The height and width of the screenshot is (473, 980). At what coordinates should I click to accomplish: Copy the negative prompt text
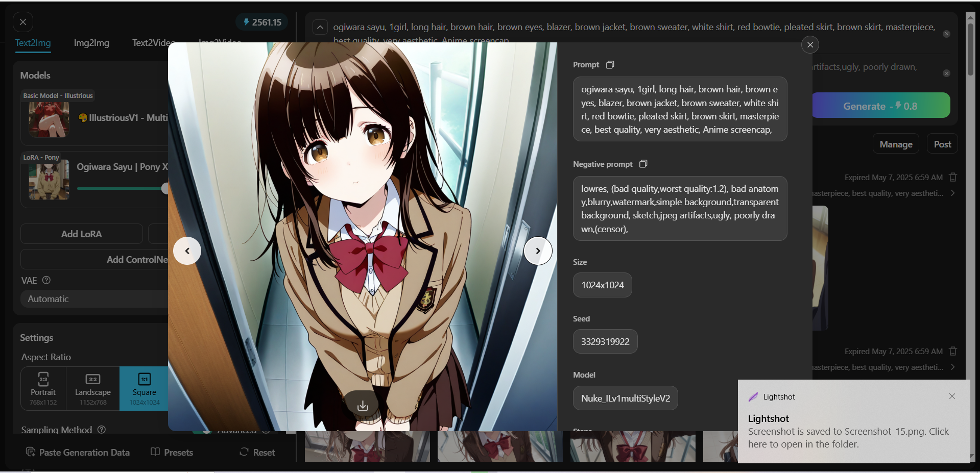(643, 164)
